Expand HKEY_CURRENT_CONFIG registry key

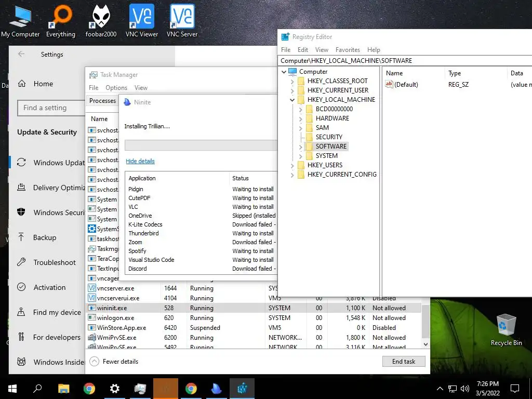click(292, 175)
